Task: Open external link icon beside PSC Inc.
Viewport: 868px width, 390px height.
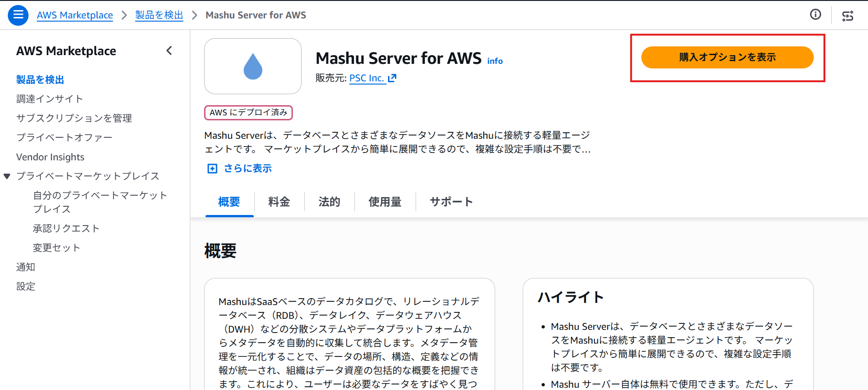Action: tap(392, 78)
